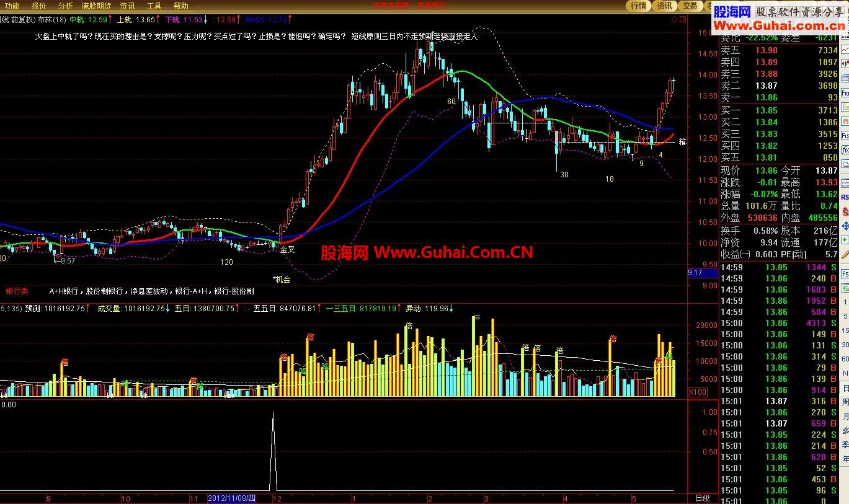The image size is (849, 504).
Task: Select the 买五 13.81 order row
Action: tap(780, 157)
